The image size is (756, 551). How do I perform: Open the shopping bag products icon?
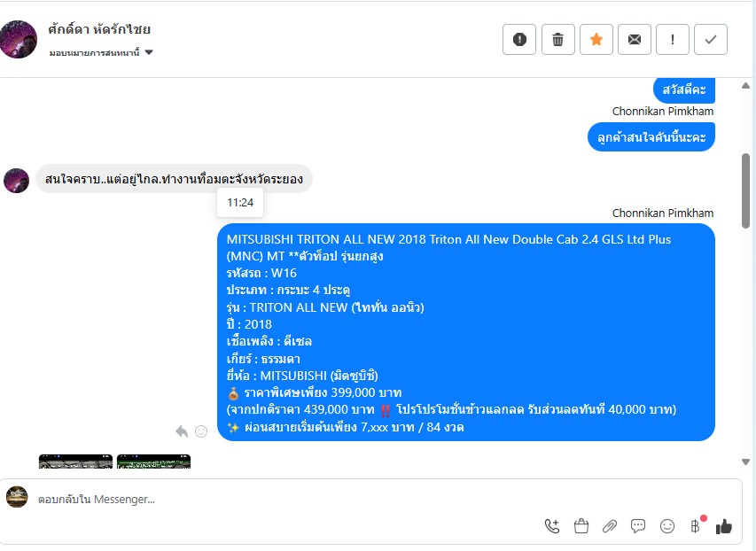(581, 526)
